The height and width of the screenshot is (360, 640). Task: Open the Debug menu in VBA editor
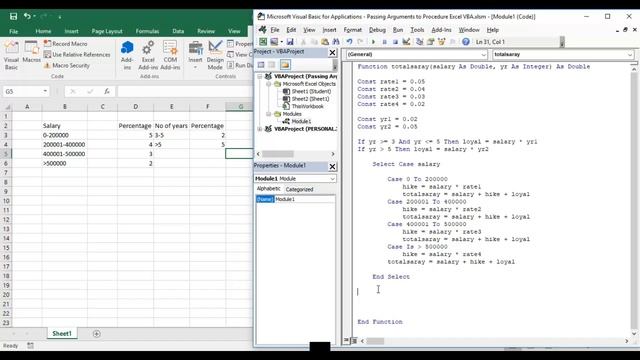coord(377,30)
